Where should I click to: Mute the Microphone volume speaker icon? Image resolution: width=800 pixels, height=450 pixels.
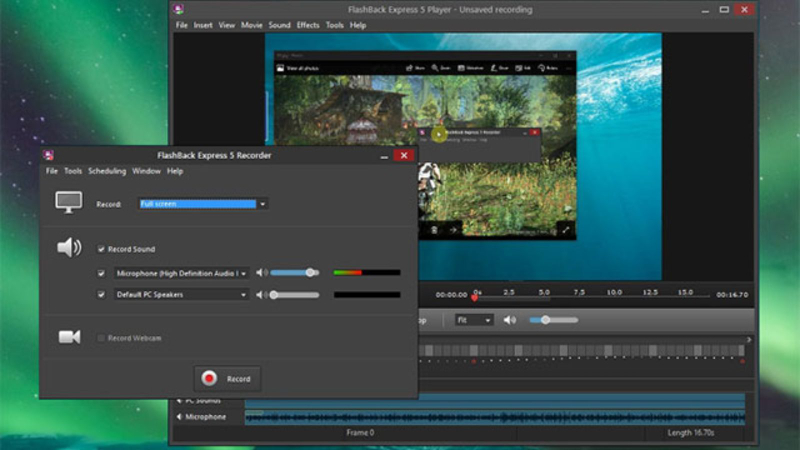point(262,273)
